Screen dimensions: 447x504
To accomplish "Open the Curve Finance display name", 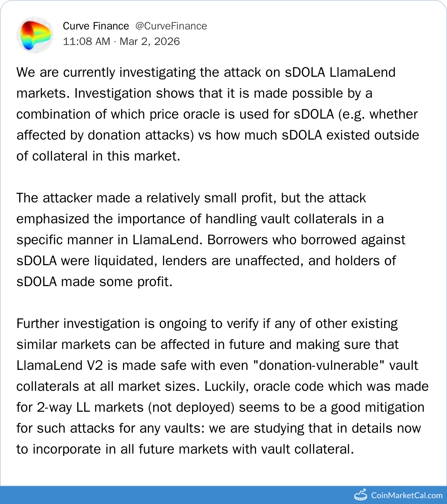I will click(x=96, y=26).
